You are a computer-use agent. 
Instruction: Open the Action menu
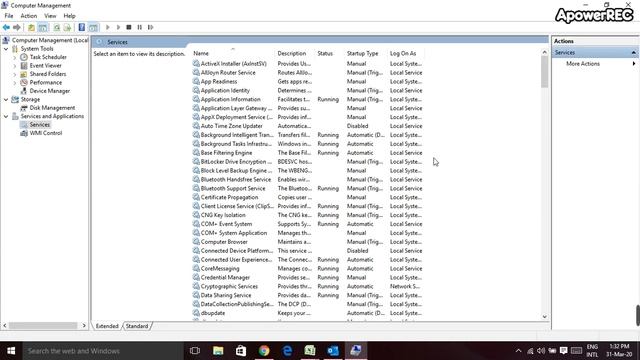click(x=29, y=16)
